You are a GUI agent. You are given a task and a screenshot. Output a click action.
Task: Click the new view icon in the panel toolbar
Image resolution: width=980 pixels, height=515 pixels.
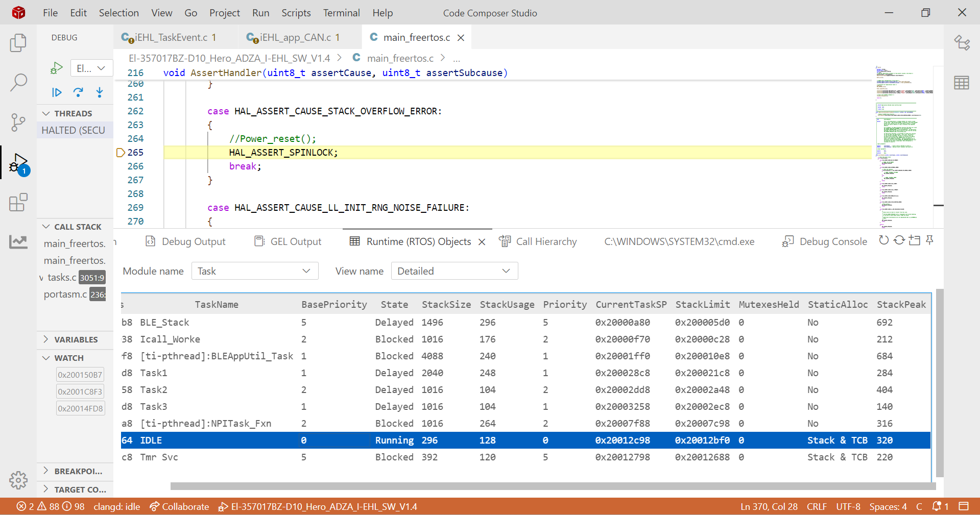914,240
